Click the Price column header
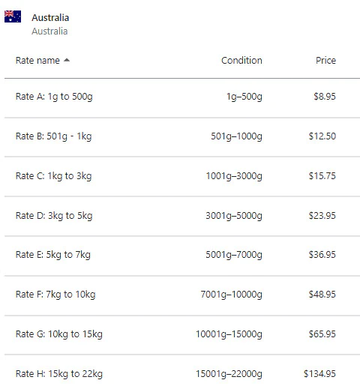The width and height of the screenshot is (360, 392). click(326, 60)
